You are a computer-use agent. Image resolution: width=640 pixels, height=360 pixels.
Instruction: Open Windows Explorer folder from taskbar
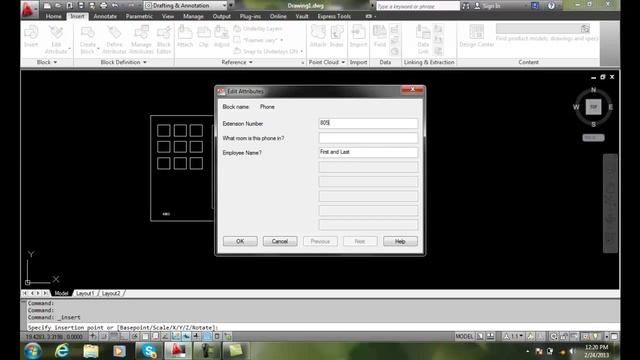click(x=91, y=351)
